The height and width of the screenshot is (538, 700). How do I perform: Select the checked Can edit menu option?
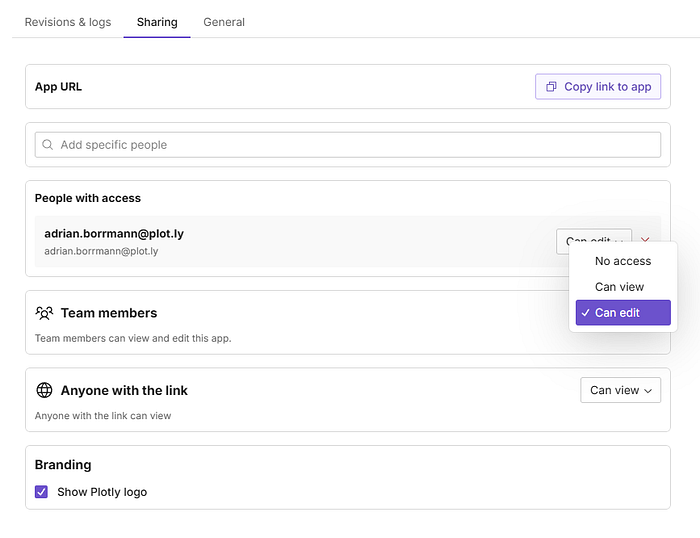[623, 313]
